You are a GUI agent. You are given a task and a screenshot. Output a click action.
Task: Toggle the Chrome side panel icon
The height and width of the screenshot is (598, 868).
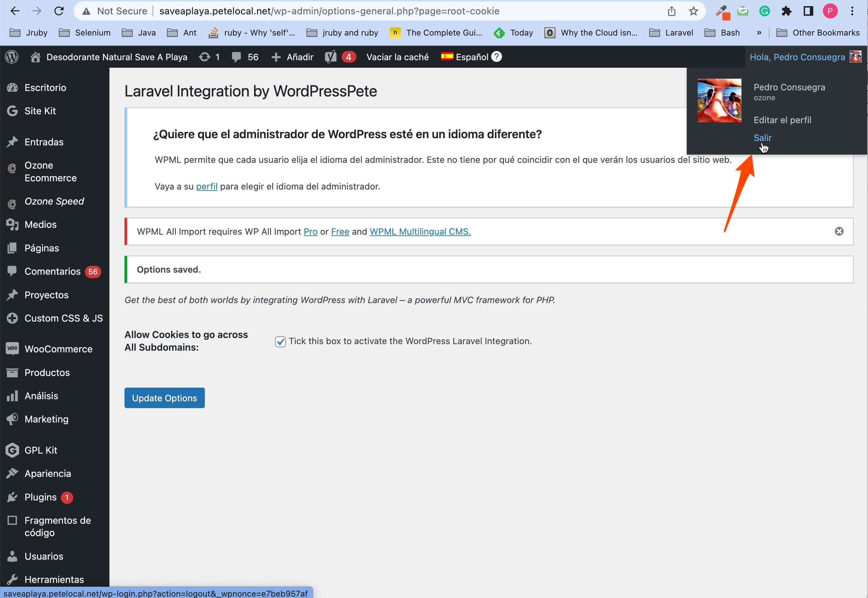click(808, 11)
